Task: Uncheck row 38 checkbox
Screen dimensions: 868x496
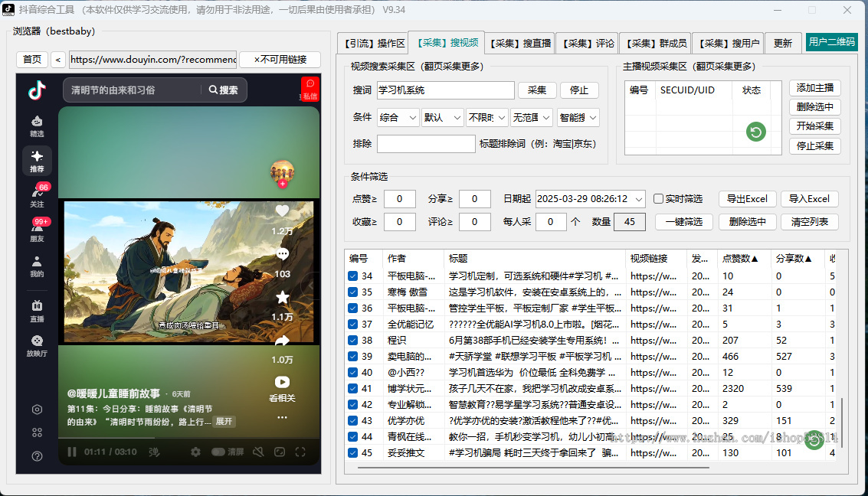Action: (x=352, y=340)
